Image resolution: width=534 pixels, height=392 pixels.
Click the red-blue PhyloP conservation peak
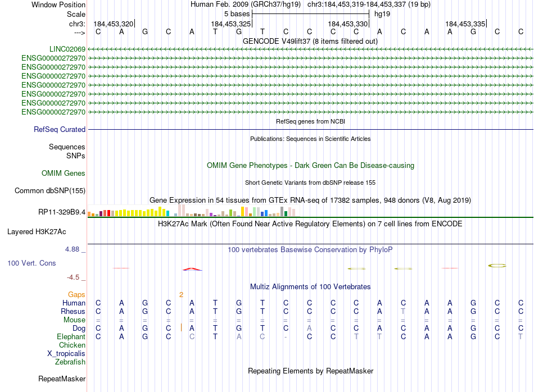[192, 269]
